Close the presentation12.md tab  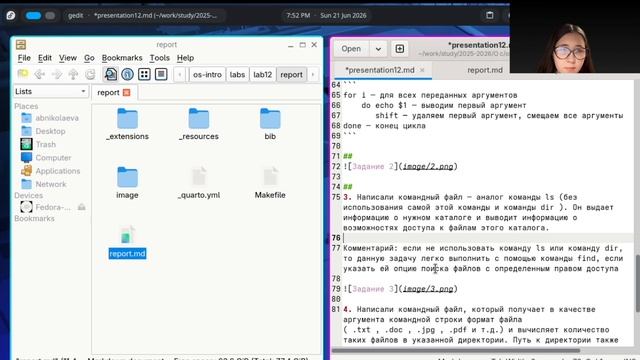point(422,70)
